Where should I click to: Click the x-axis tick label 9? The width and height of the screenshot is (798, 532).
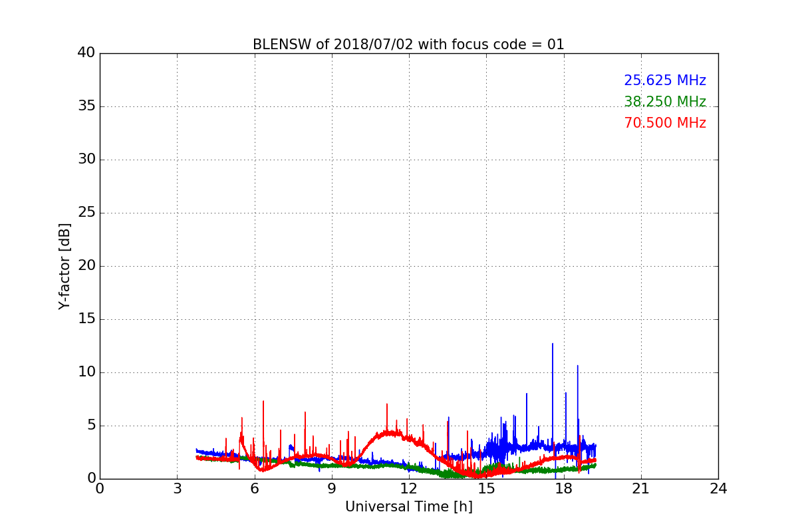[332, 489]
